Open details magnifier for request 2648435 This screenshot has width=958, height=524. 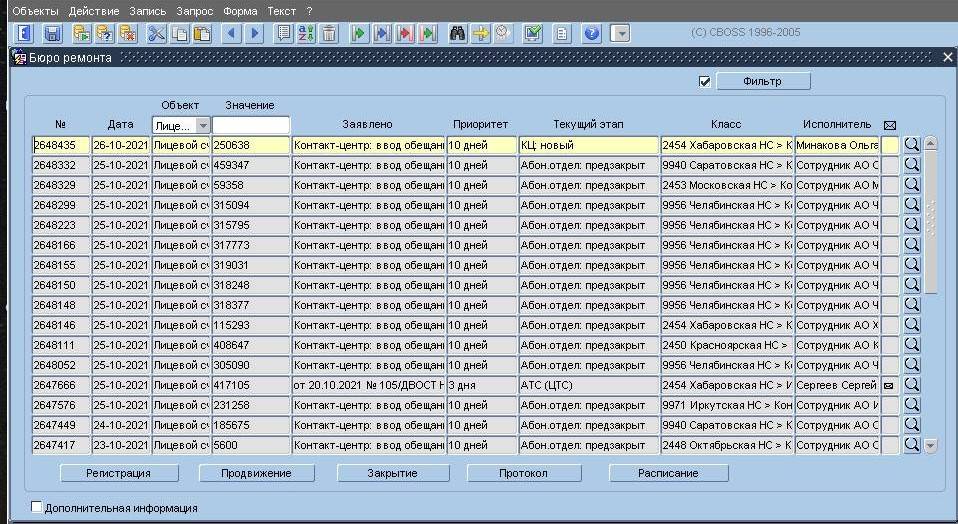[912, 145]
